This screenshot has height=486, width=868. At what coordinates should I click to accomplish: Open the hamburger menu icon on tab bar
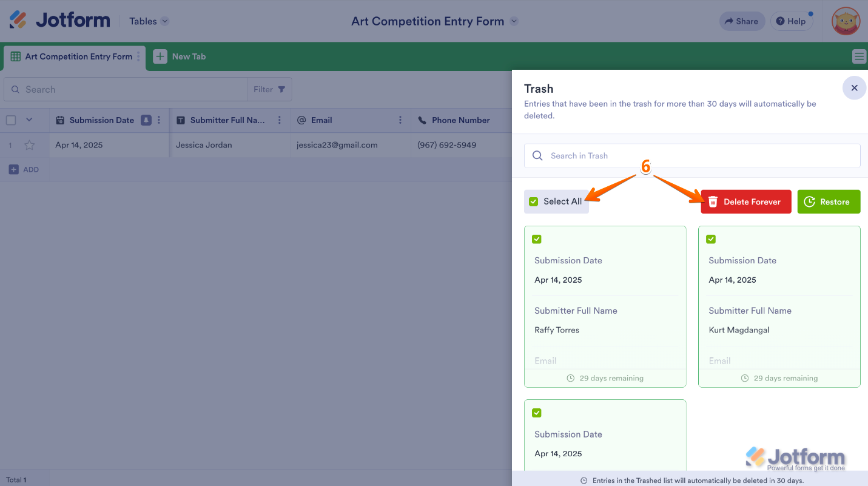[x=859, y=56]
